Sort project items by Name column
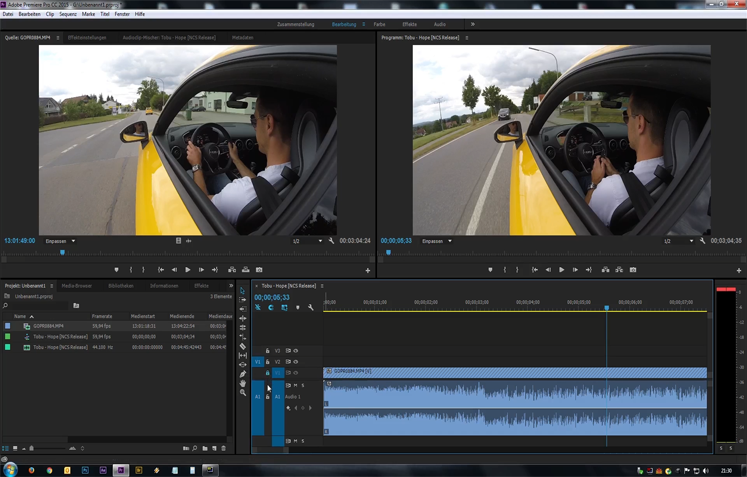The height and width of the screenshot is (477, 747). pyautogui.click(x=20, y=316)
